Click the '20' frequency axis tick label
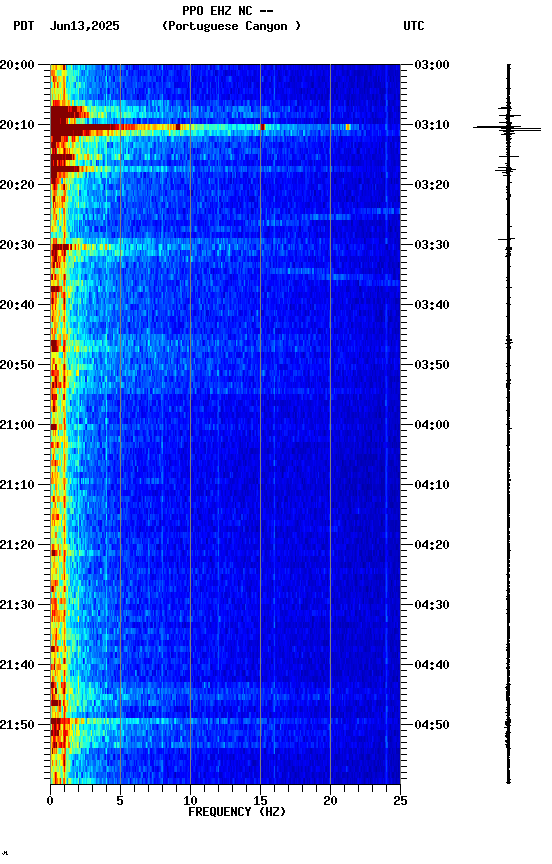 tap(330, 801)
